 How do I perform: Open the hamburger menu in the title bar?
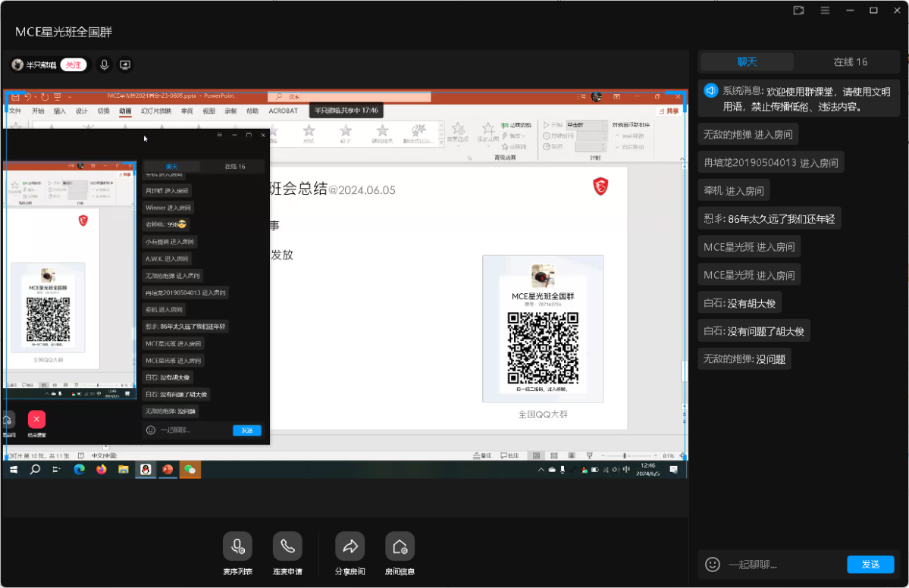point(825,11)
